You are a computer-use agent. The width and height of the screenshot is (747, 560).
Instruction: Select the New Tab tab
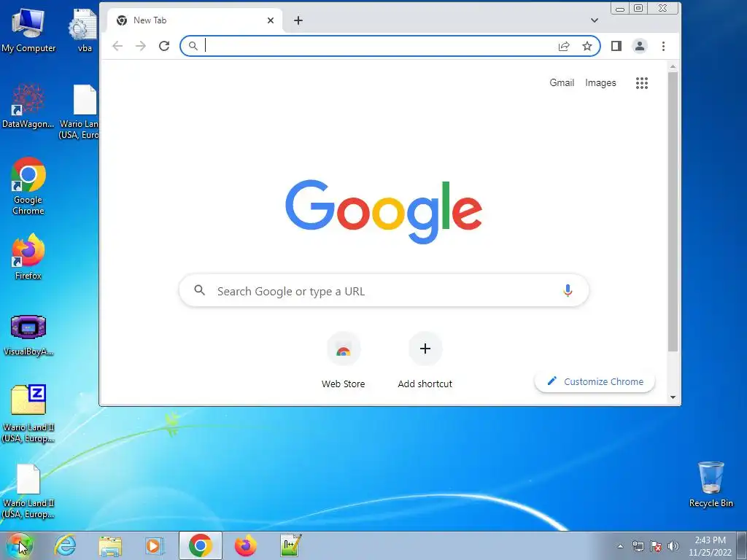point(194,20)
